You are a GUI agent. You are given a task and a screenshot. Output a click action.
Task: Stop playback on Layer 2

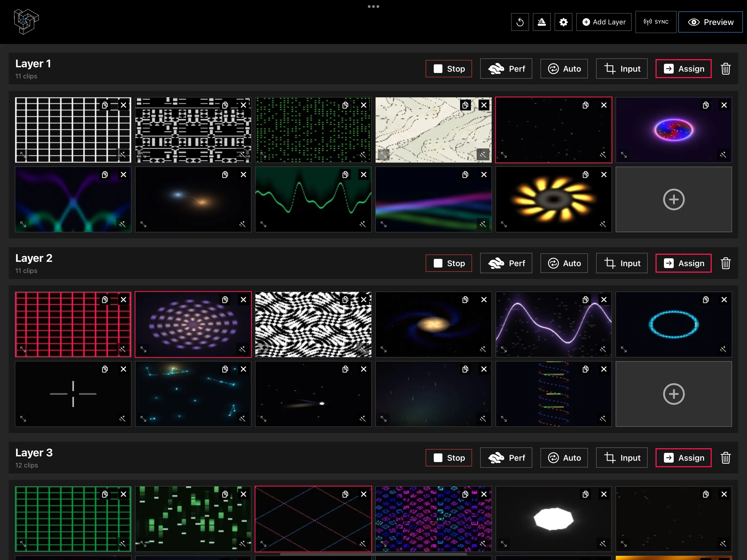(449, 263)
